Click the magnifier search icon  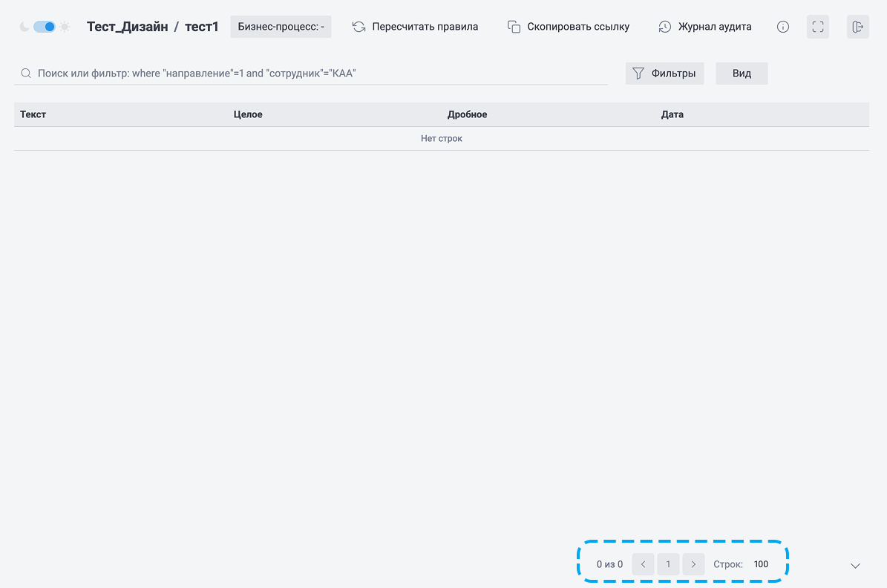26,73
